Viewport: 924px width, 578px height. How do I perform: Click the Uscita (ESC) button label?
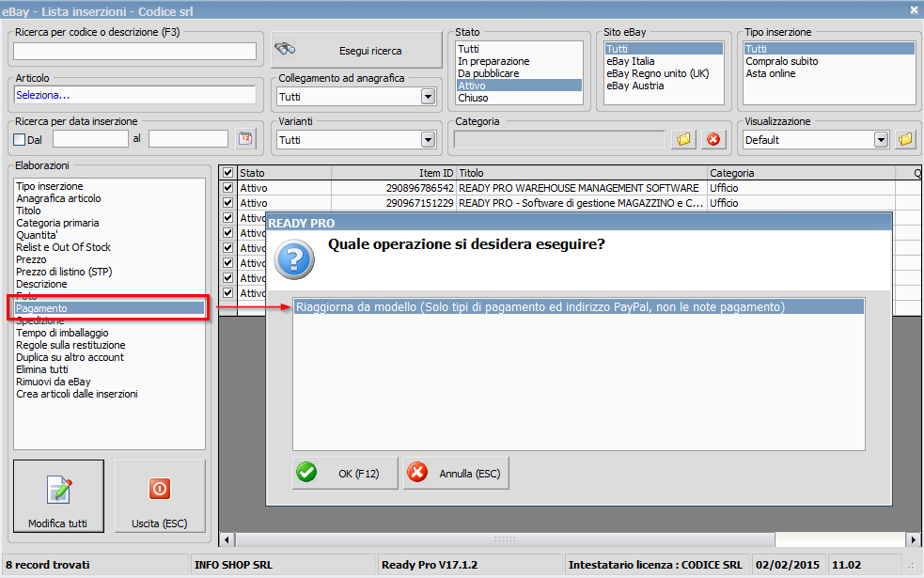pyautogui.click(x=159, y=523)
